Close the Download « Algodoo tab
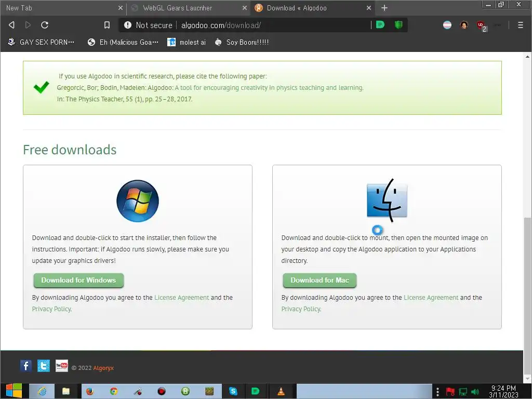Viewport: 532px width, 399px height. pos(369,8)
